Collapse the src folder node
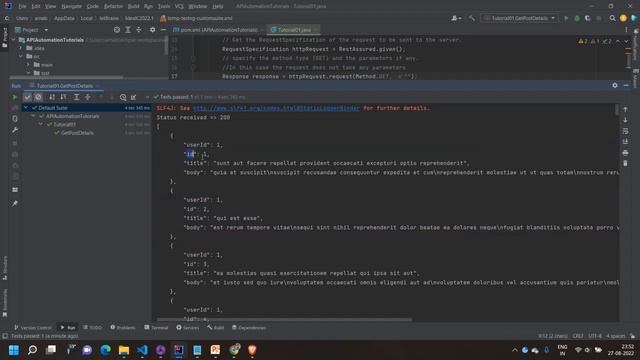Viewport: 640px width, 360px height. (21, 56)
